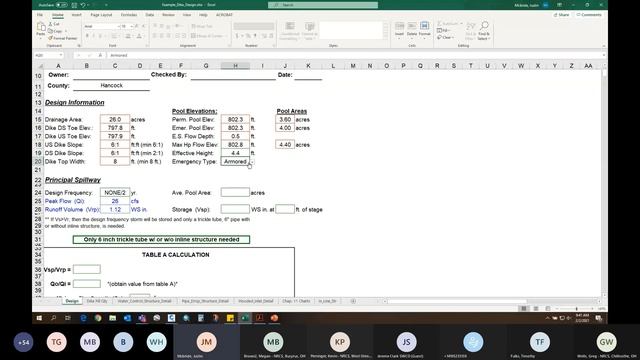Open Water_Control_Structure_Detail sheet tab

(x=144, y=301)
